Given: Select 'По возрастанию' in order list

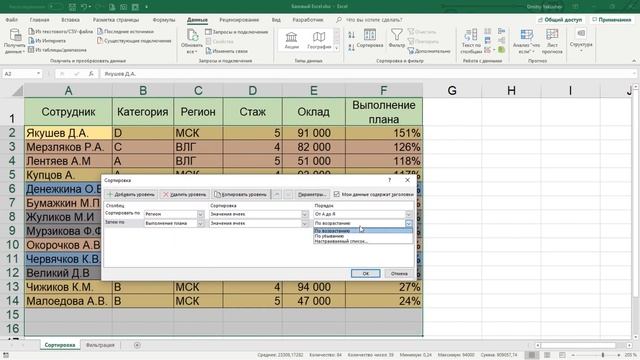Looking at the screenshot, I should (363, 231).
